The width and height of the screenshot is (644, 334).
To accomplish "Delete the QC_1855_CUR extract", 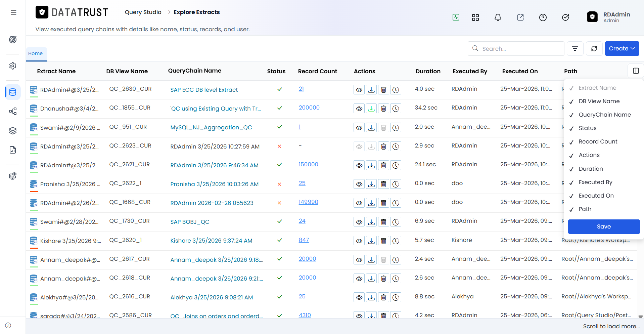I will [383, 109].
